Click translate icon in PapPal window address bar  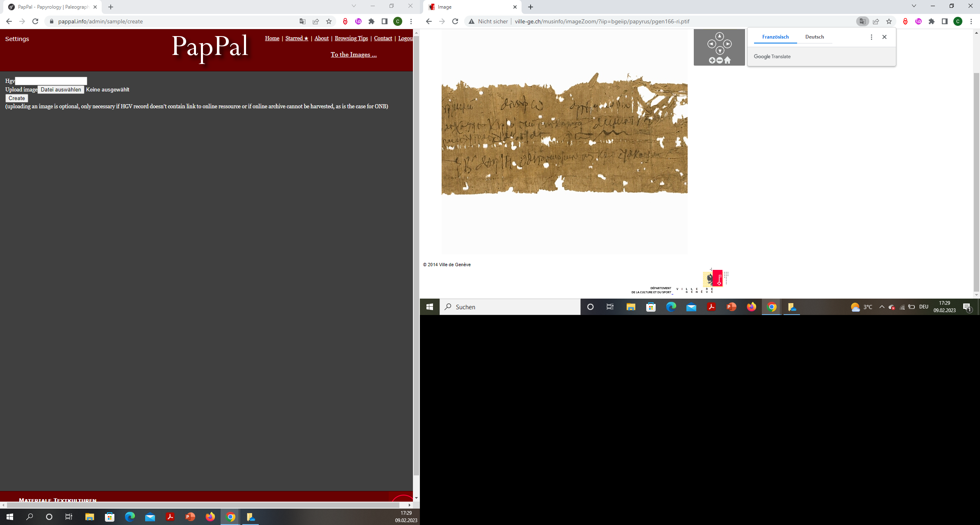[303, 21]
